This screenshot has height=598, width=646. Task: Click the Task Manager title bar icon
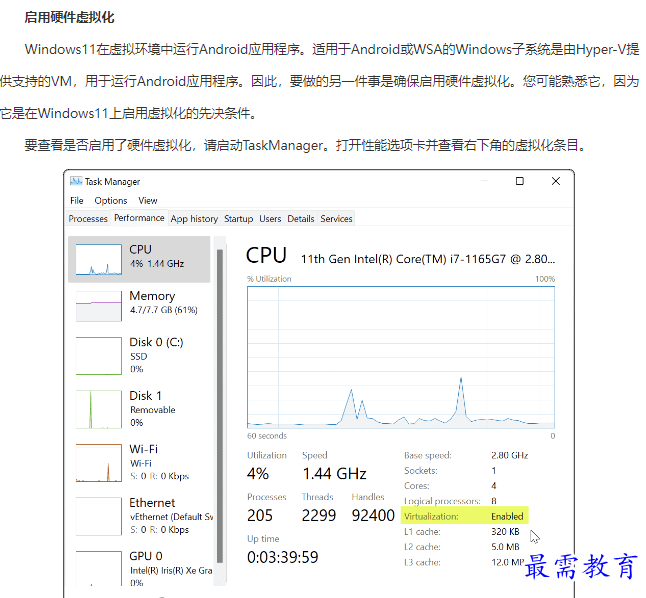pos(76,181)
